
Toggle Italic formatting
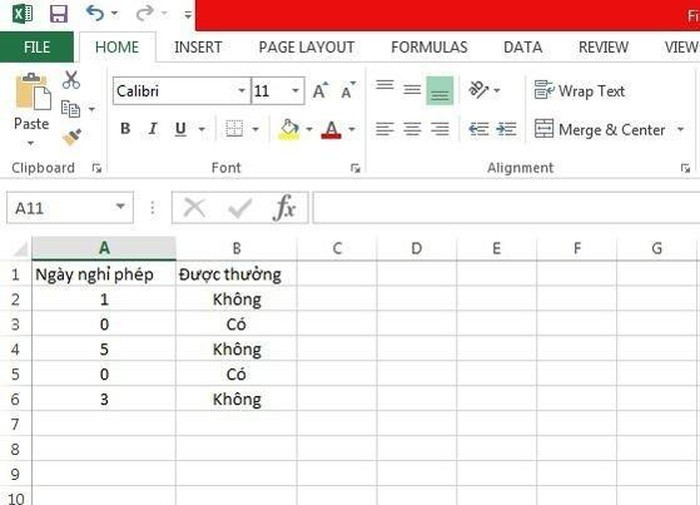[153, 129]
